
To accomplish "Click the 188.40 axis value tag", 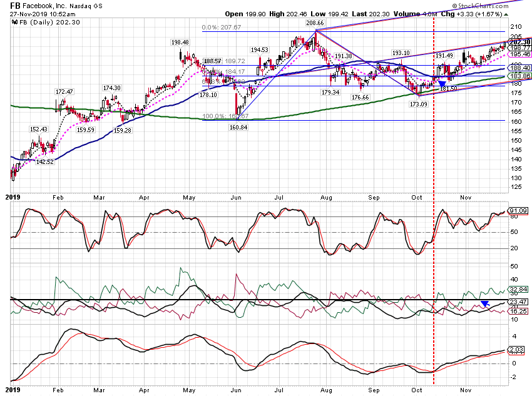I will coord(519,68).
